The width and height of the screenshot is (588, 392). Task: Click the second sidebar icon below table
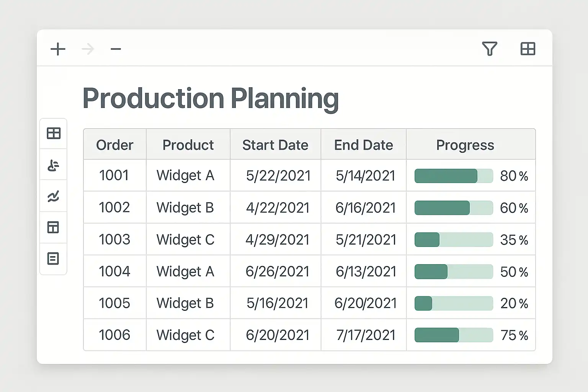pyautogui.click(x=53, y=165)
